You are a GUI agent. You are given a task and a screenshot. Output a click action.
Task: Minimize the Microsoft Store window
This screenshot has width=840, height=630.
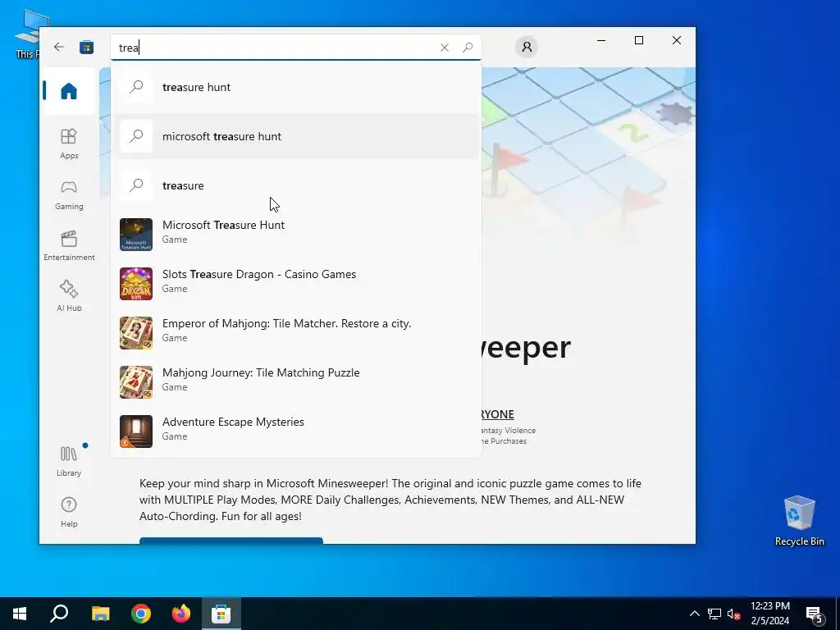(601, 40)
